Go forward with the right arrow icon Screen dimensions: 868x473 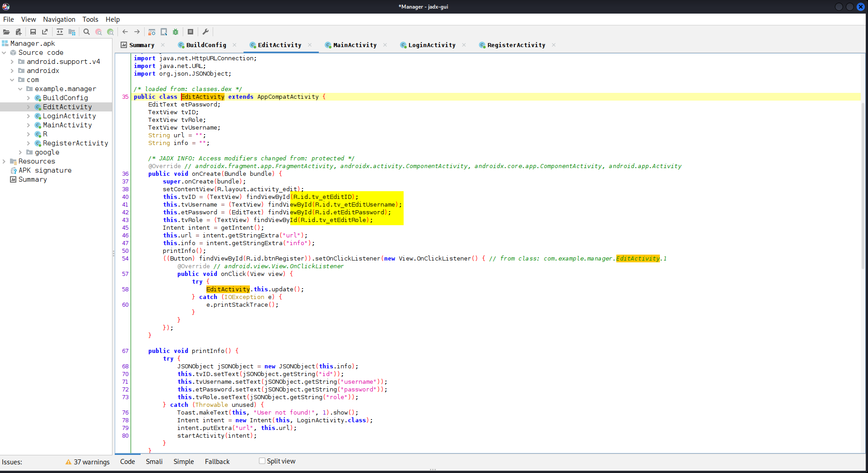(x=137, y=32)
